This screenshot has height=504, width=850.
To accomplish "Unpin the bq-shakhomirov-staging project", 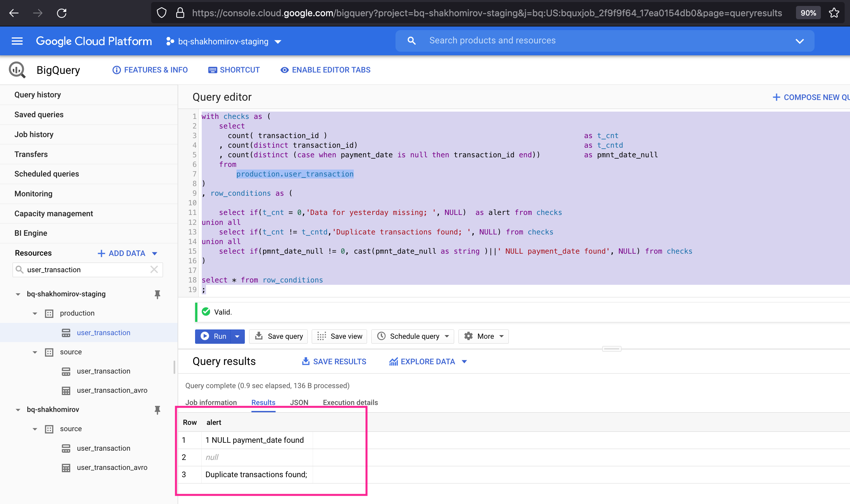I will (x=157, y=294).
